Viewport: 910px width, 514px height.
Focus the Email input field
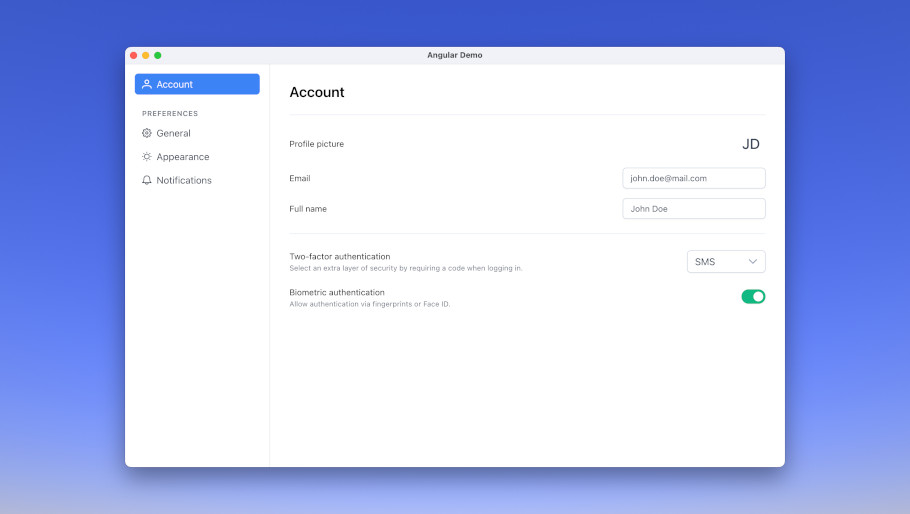pyautogui.click(x=693, y=178)
